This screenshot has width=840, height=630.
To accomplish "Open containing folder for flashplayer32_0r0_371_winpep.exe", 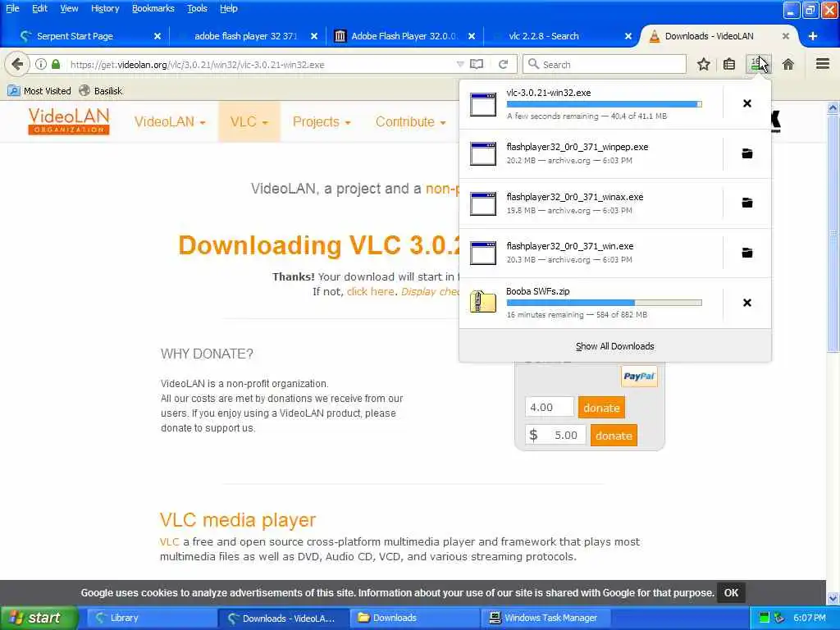I will pos(746,153).
